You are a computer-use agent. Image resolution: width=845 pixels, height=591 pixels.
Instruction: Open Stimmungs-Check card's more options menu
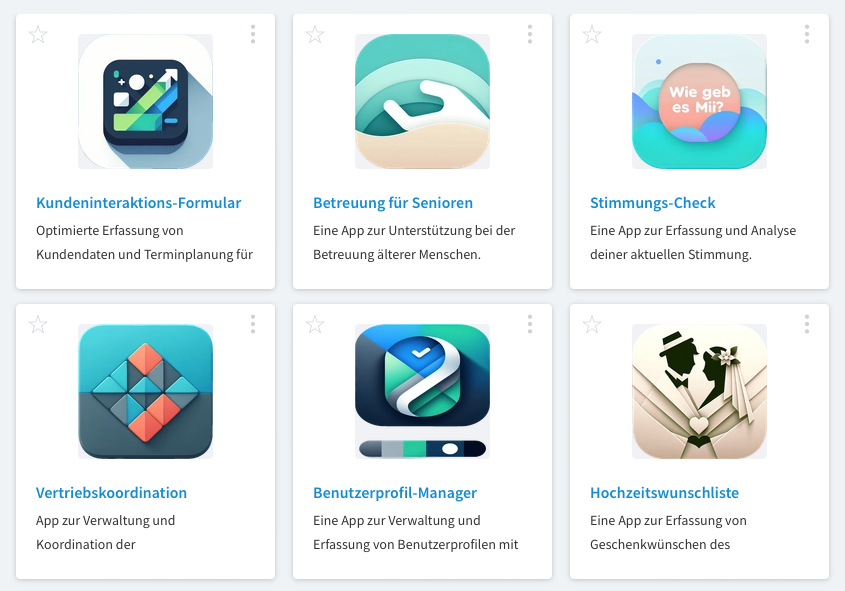click(807, 34)
